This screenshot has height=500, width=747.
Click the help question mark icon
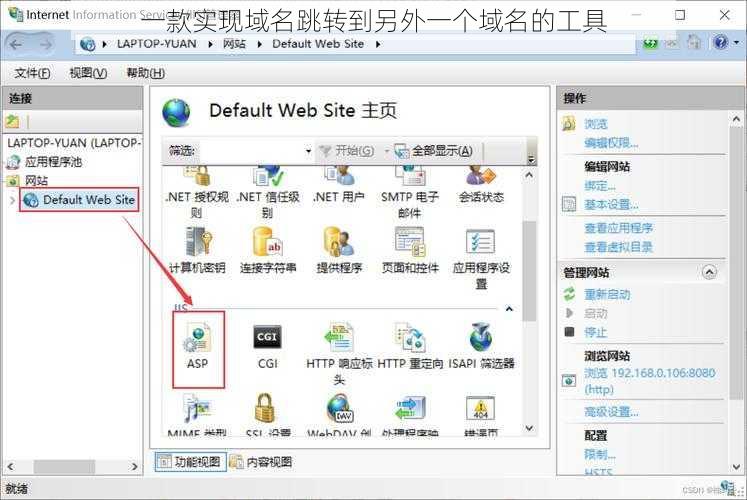720,43
